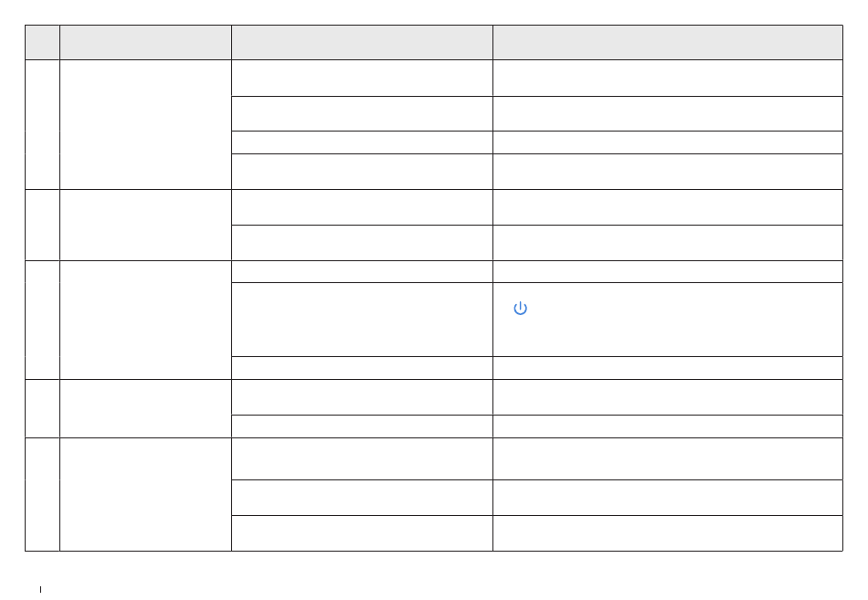Select the gray header cell of the widest column

click(x=668, y=42)
